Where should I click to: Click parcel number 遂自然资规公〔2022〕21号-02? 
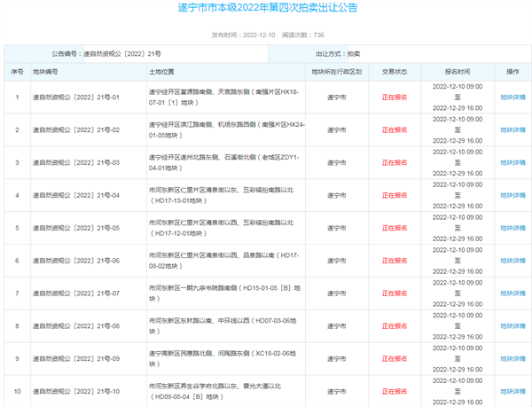pyautogui.click(x=76, y=129)
